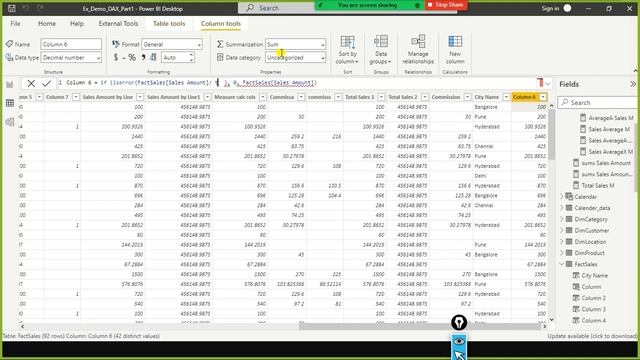Expand the Calendar table
The image size is (640, 360).
tap(562, 197)
